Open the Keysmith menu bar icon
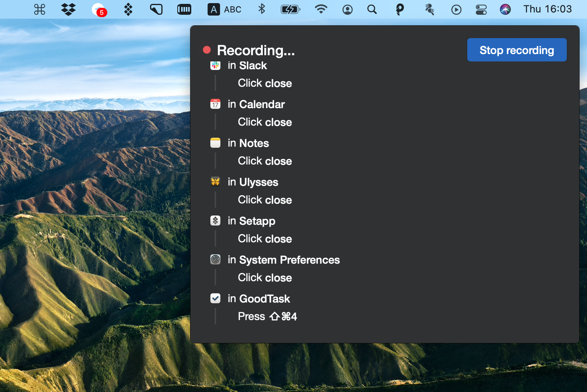Screen dimensions: 587x392 [430, 9]
